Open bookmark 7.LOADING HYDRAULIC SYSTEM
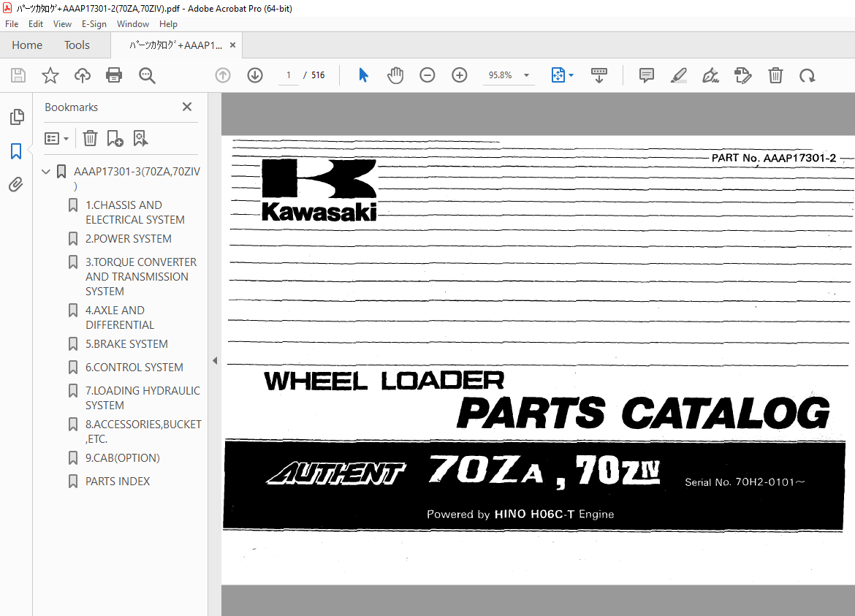 tap(142, 398)
